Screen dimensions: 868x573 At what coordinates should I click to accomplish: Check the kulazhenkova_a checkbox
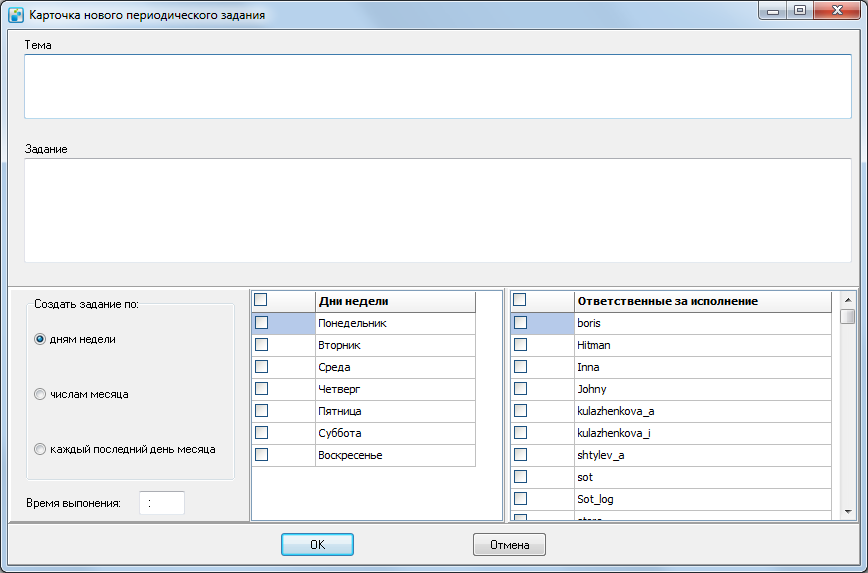520,411
